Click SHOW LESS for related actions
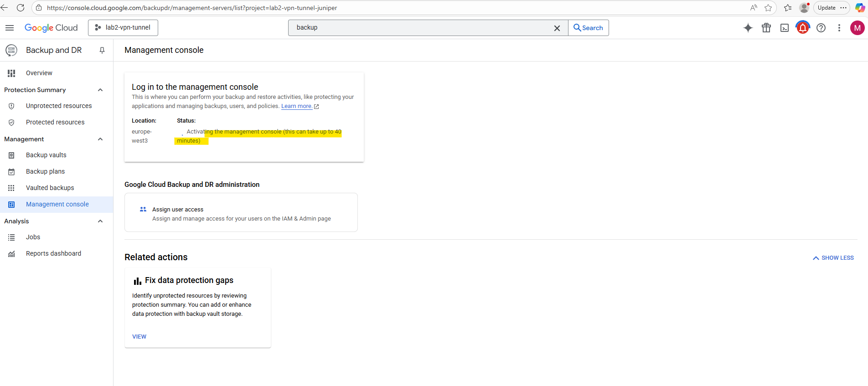The width and height of the screenshot is (868, 386). (833, 258)
